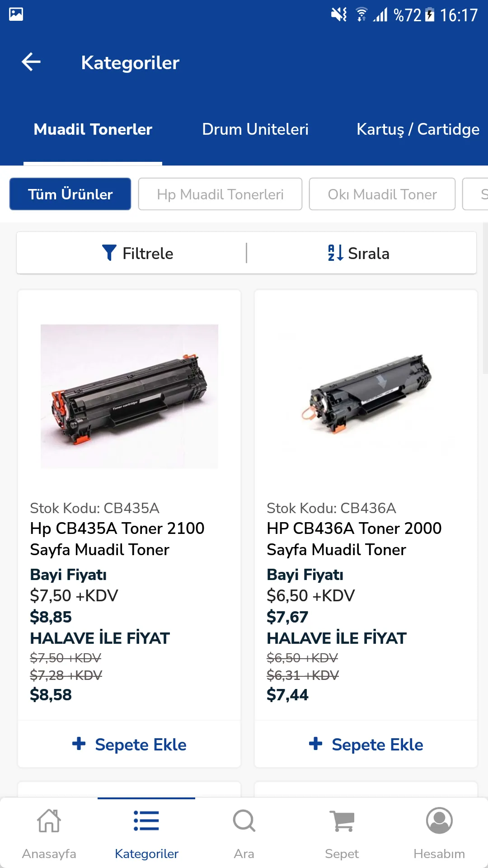Select the Okı Muadil Toner chip
488x868 pixels.
[x=382, y=194]
